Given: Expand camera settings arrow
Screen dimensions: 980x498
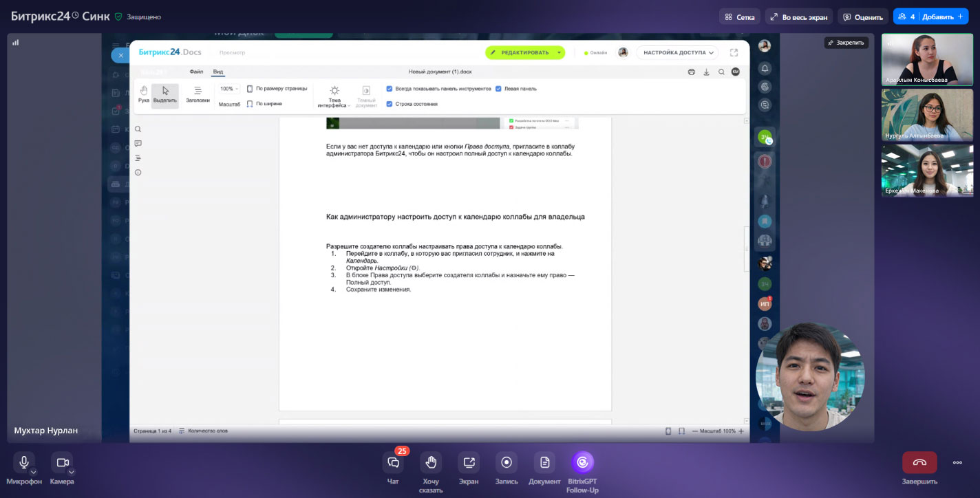Looking at the screenshot, I should pyautogui.click(x=71, y=472).
